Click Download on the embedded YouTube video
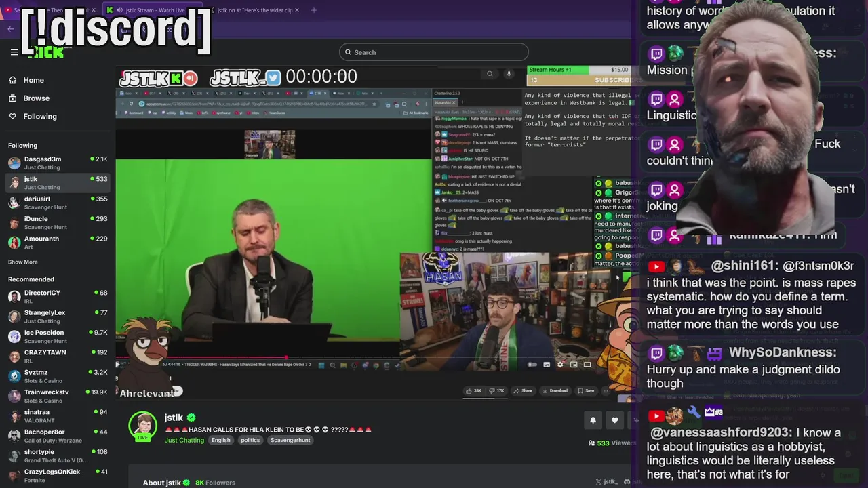The width and height of the screenshot is (868, 488). point(555,390)
